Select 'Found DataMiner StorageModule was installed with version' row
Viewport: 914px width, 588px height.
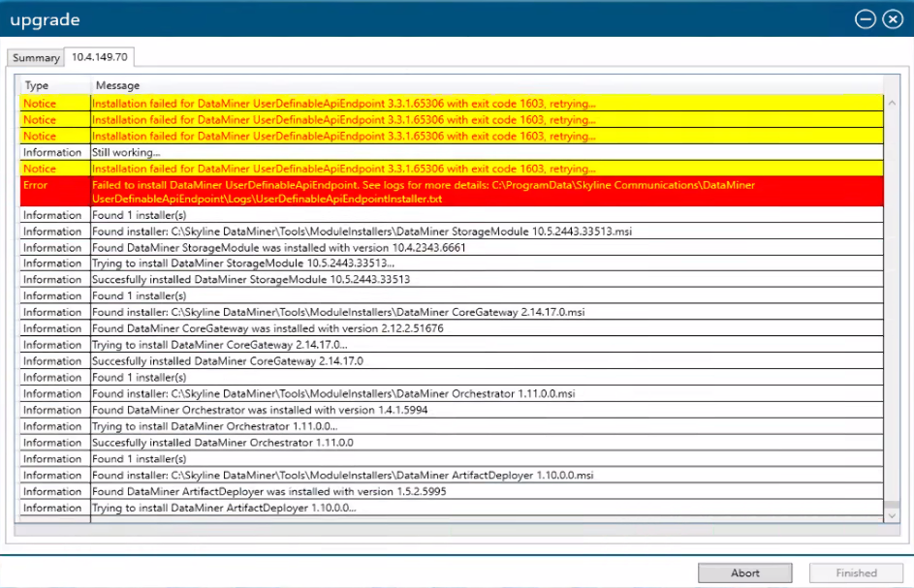(x=452, y=248)
